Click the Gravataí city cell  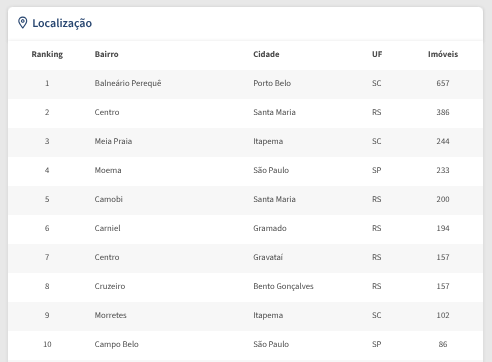pos(268,257)
